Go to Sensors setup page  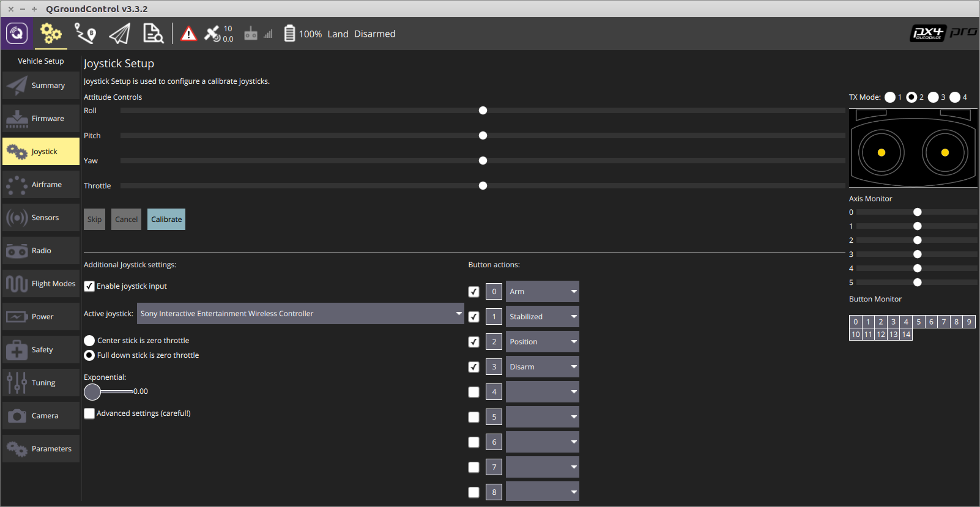coord(41,218)
